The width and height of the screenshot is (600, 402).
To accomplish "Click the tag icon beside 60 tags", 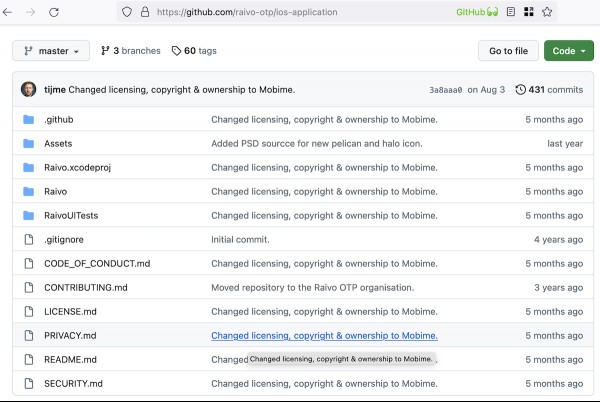I will click(176, 50).
